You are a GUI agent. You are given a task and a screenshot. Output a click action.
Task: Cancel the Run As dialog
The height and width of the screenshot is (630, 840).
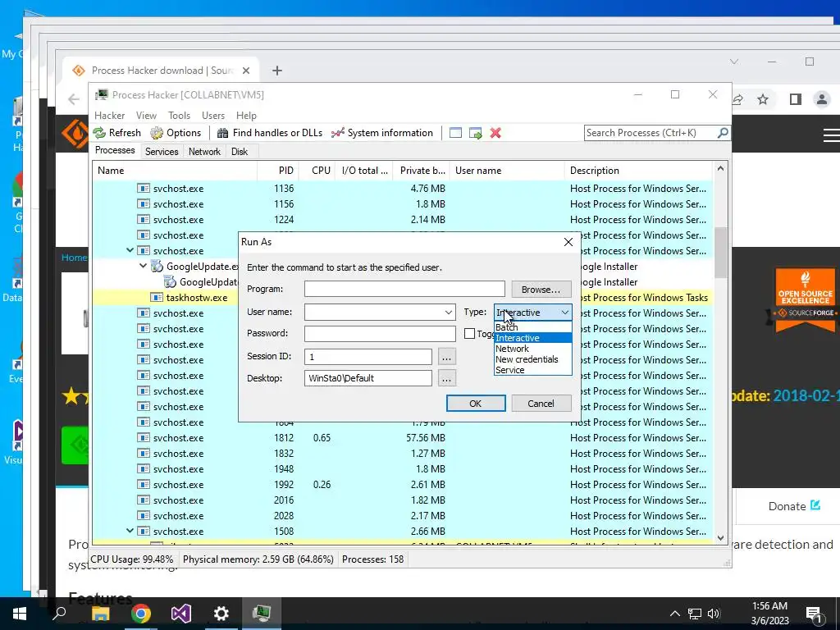point(541,404)
